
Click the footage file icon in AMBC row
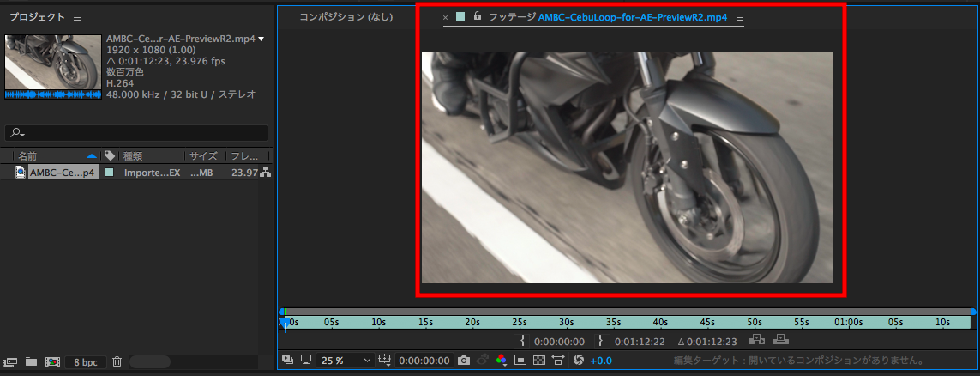coord(21,173)
